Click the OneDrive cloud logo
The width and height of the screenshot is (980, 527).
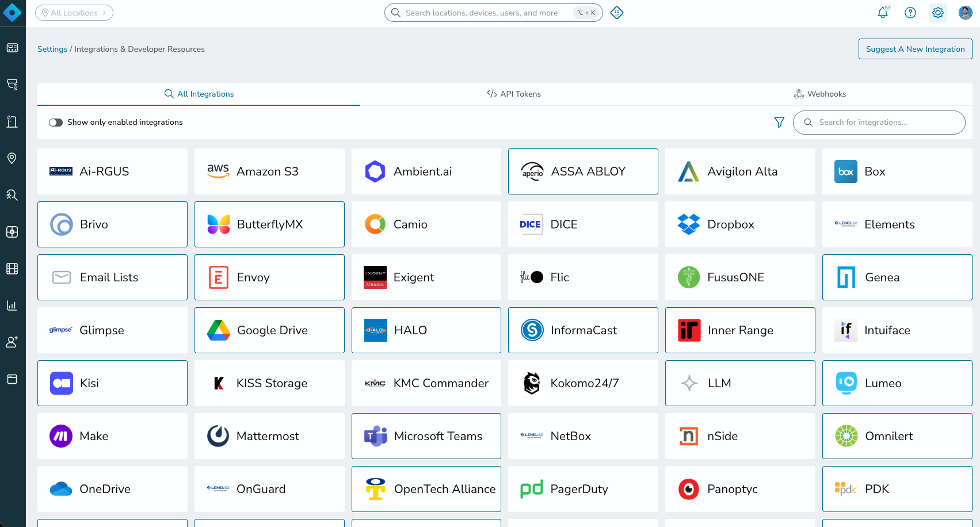(61, 489)
